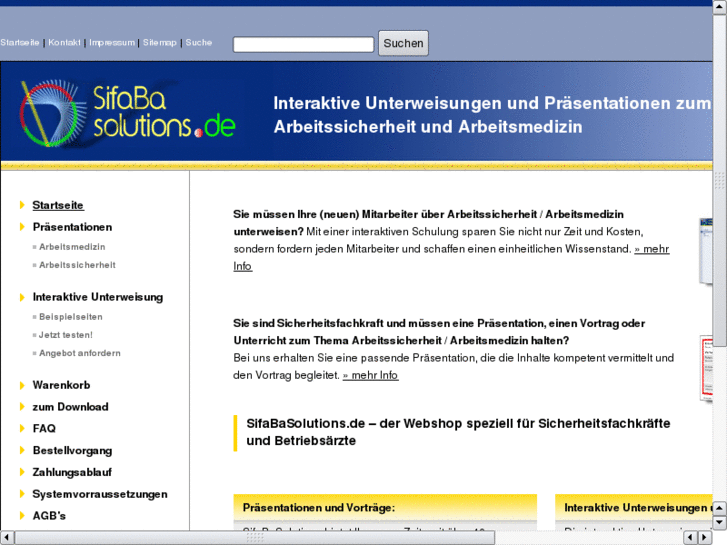Screen dimensions: 727x545
Task: Click horizontal scrollbar right arrow at far right
Action: [x=705, y=538]
